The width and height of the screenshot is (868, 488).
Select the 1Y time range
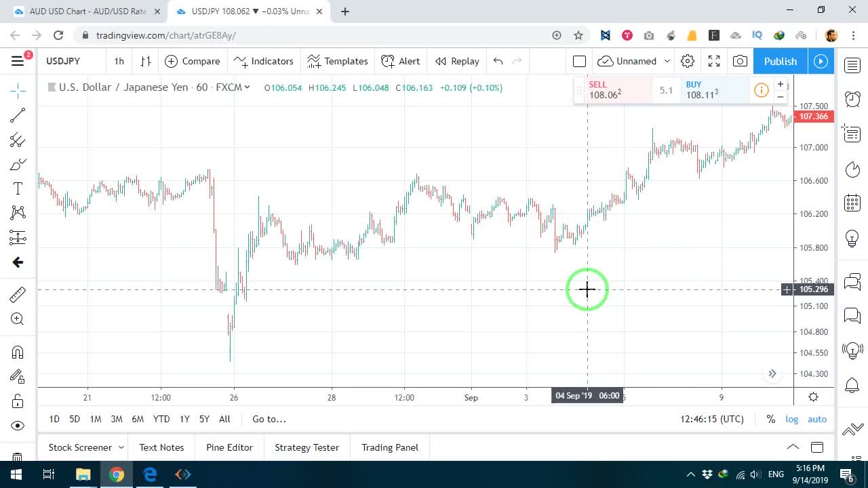point(184,419)
